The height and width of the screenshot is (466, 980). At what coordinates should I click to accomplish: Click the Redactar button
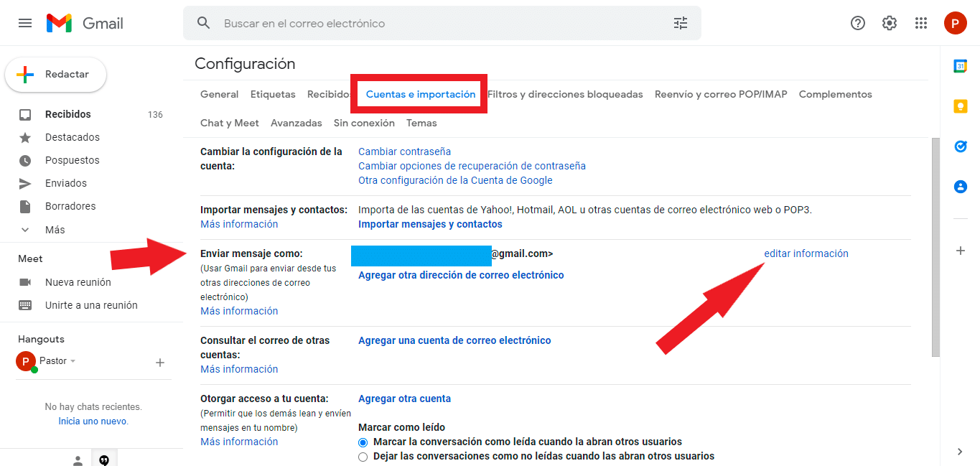click(x=55, y=74)
